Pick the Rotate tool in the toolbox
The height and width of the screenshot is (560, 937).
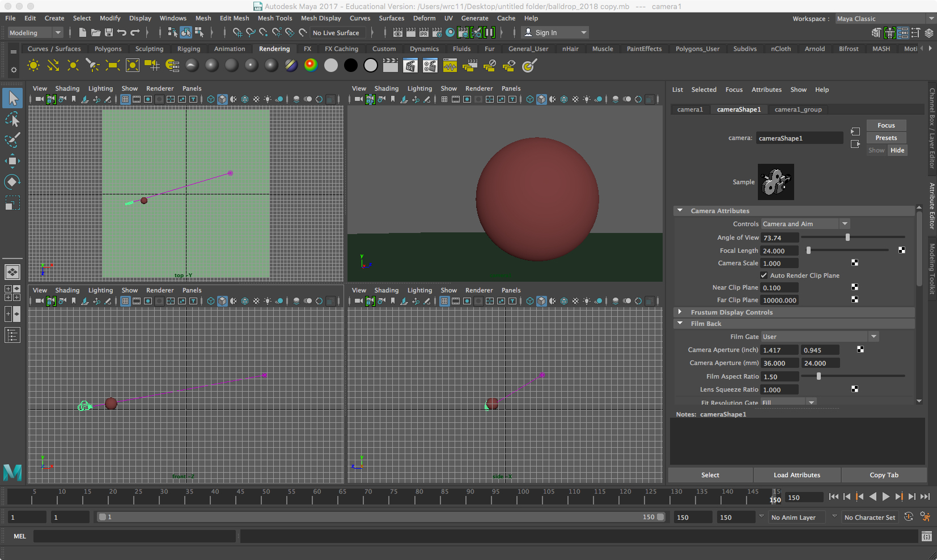[x=12, y=182]
